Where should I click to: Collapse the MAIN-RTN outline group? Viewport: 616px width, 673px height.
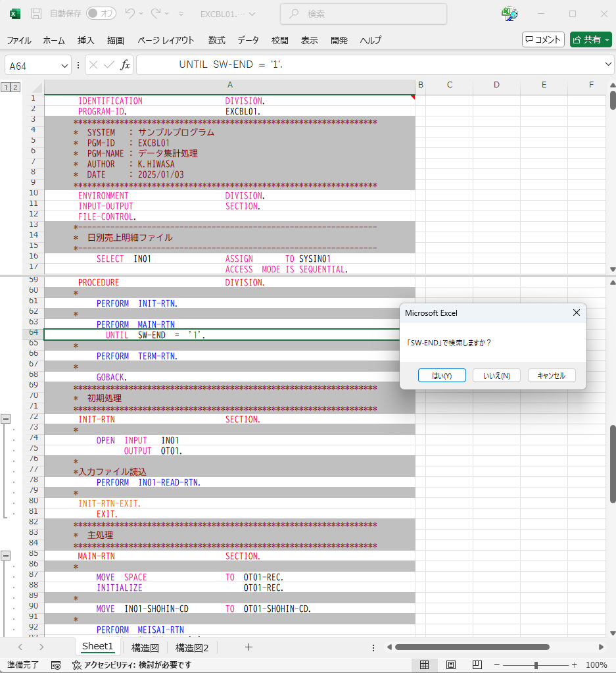pos(6,555)
